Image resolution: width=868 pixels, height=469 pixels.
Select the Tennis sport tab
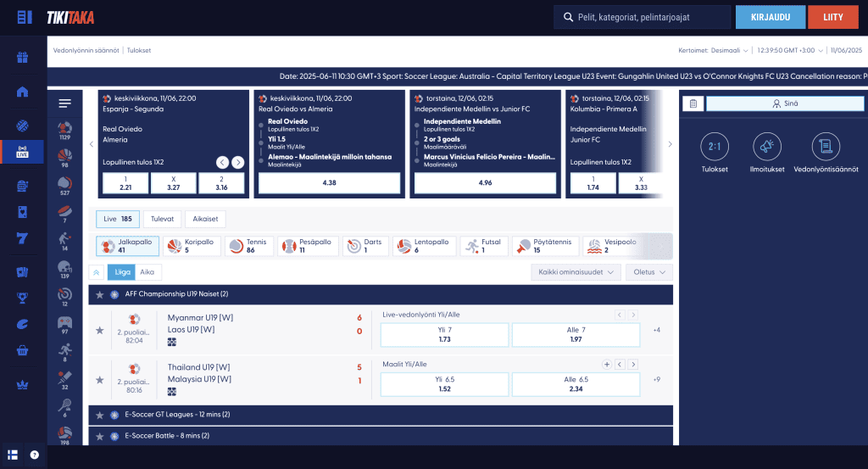coord(249,246)
